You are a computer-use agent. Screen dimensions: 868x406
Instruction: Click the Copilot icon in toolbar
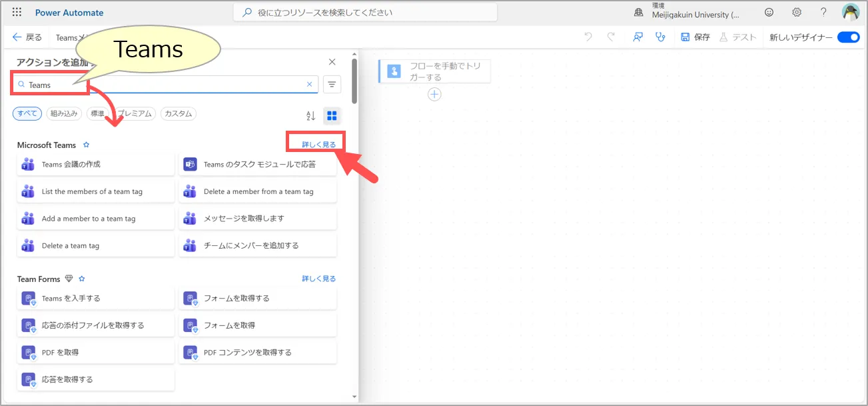[638, 37]
